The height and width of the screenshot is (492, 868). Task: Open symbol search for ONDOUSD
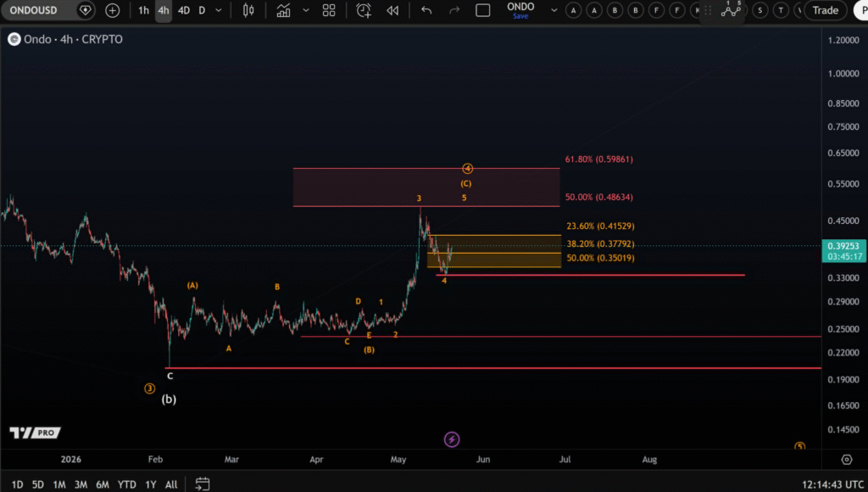33,10
